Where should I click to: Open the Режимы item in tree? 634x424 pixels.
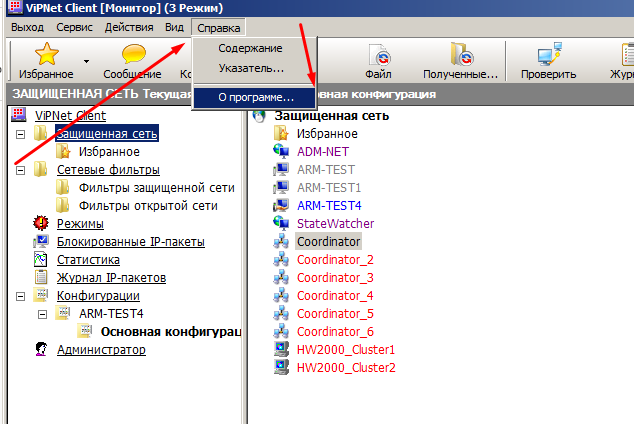click(79, 224)
